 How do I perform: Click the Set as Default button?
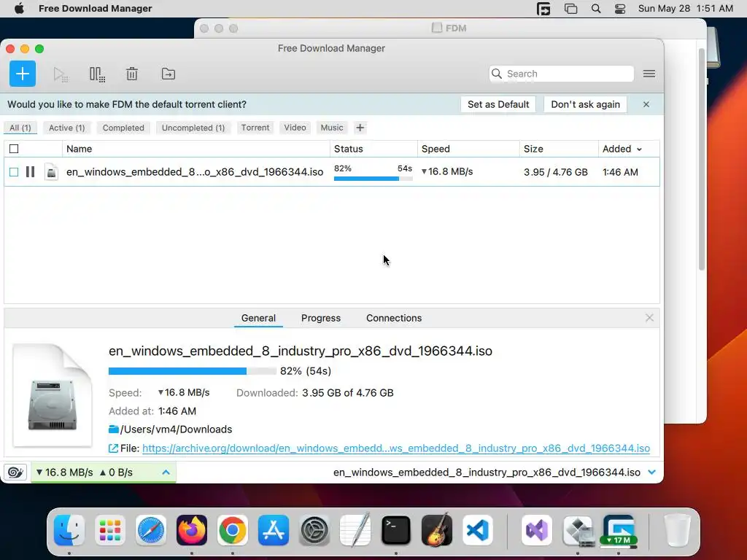498,104
